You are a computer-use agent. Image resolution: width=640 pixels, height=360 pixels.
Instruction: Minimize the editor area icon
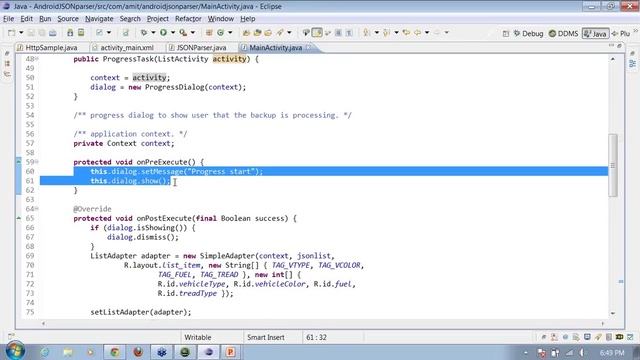611,46
